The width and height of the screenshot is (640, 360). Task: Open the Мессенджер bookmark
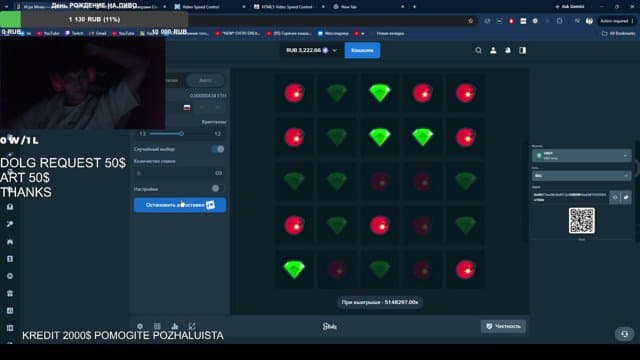tap(333, 33)
